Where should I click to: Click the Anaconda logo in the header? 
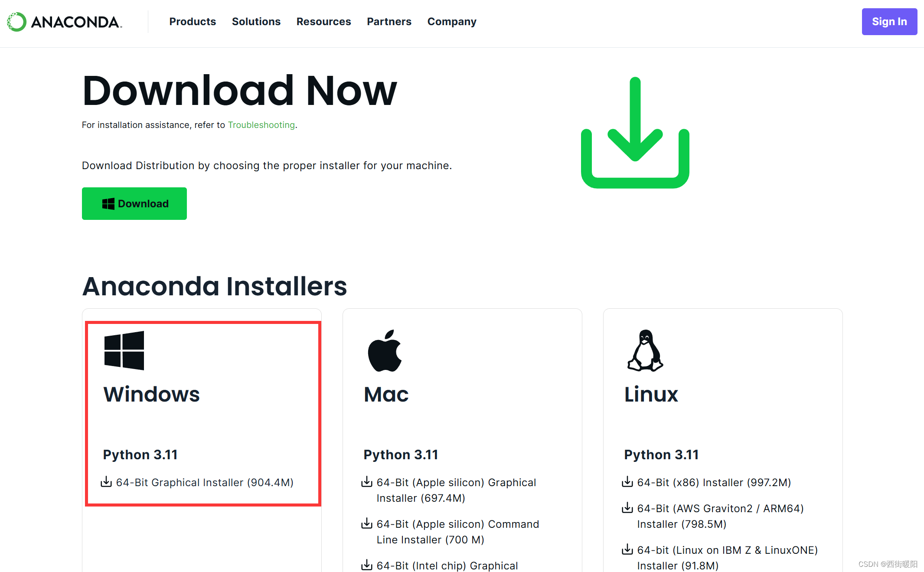click(65, 22)
